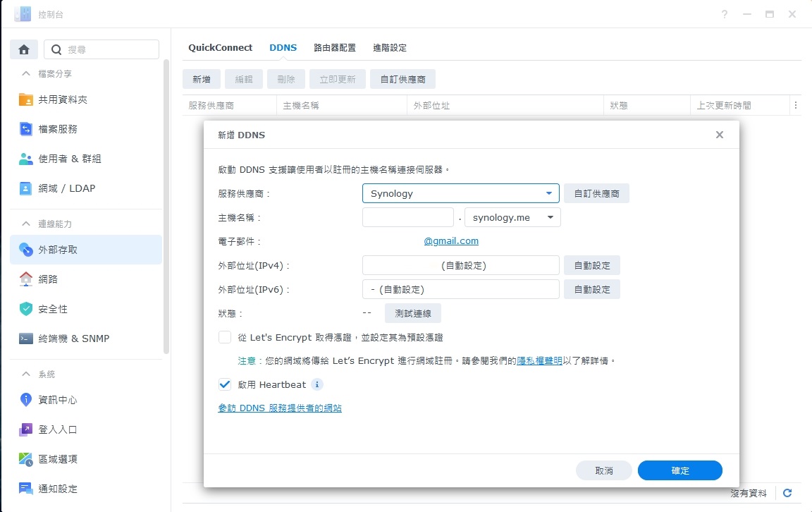Viewport: 812px width, 512px height.
Task: Focus the 外部位址(IPv4) input field
Action: [x=461, y=265]
